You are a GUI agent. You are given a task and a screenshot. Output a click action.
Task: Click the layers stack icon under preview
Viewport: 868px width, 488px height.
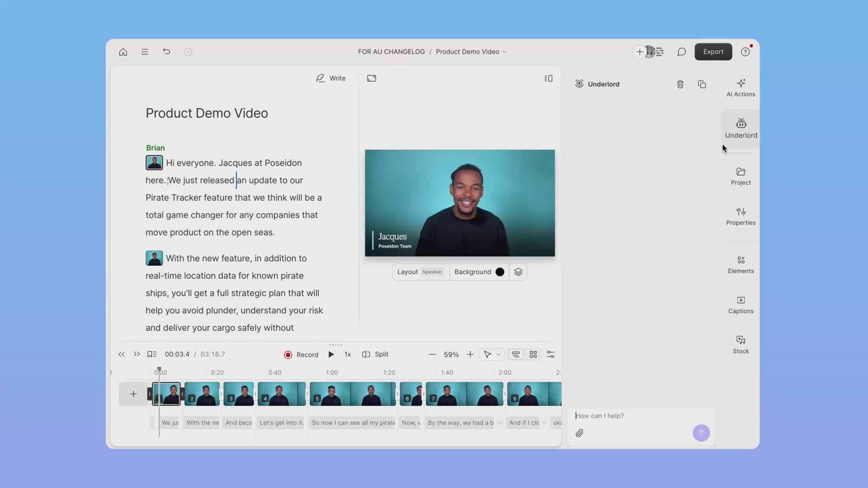518,272
